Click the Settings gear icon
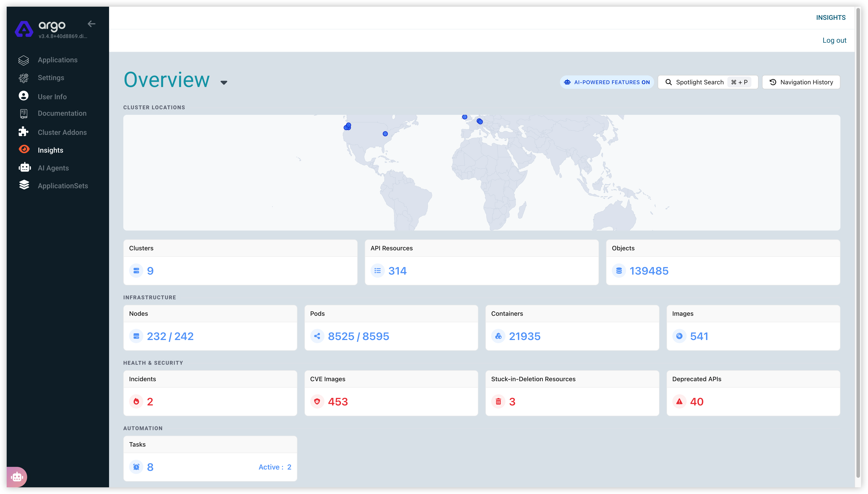The height and width of the screenshot is (494, 868). point(23,78)
